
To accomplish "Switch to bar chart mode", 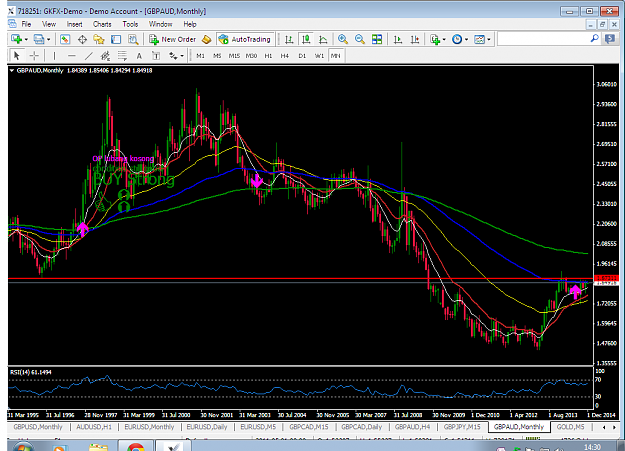I will [x=289, y=39].
